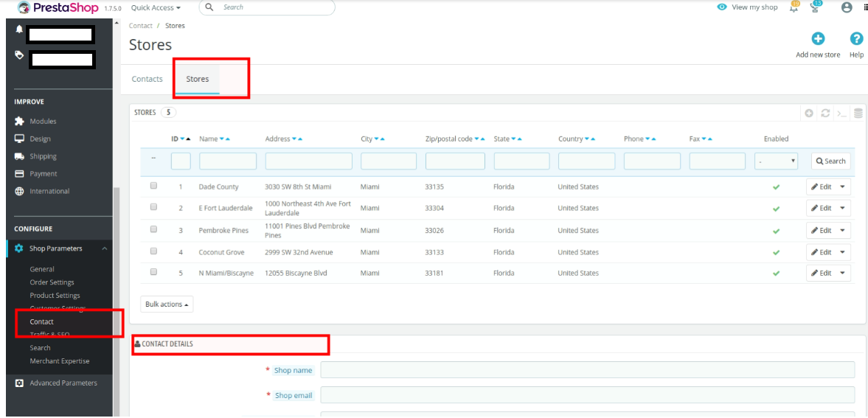
Task: Click the eye icon beside View my shop
Action: [721, 7]
